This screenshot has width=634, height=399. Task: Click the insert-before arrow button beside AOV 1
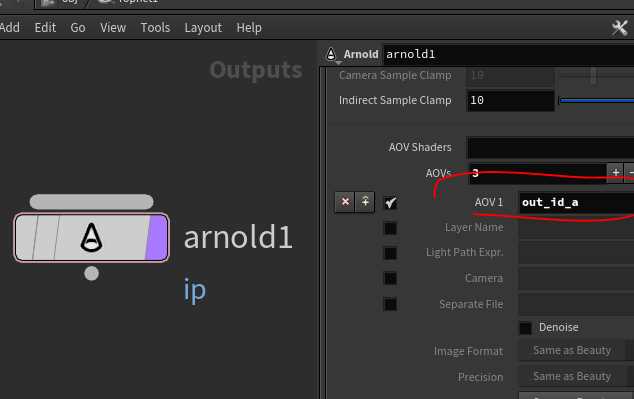click(x=365, y=202)
